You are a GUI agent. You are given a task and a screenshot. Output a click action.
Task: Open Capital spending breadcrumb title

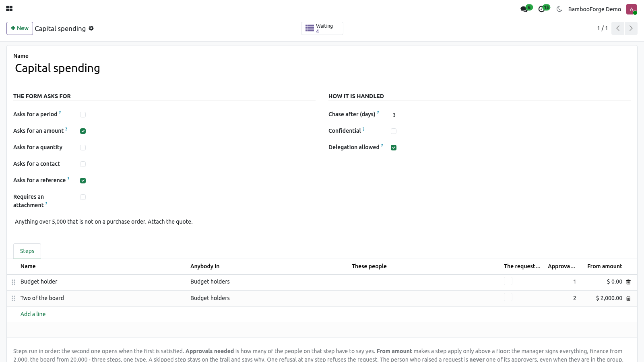(x=60, y=29)
